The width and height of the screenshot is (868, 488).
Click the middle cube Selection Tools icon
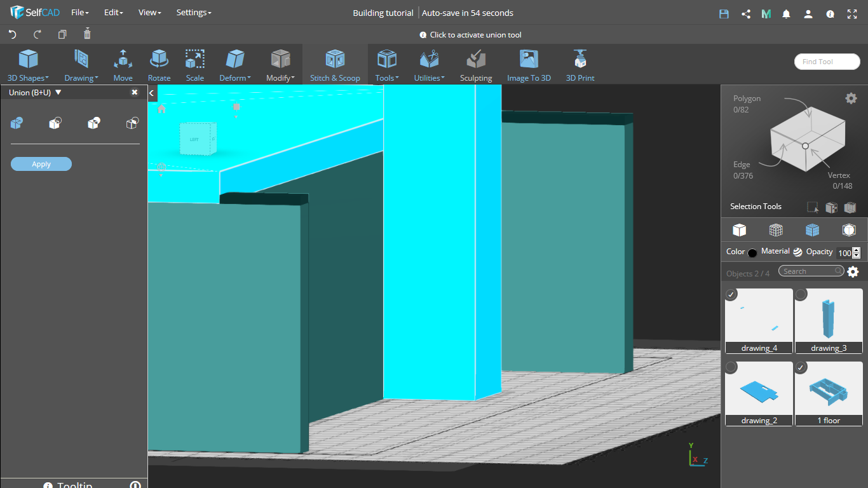pos(831,207)
